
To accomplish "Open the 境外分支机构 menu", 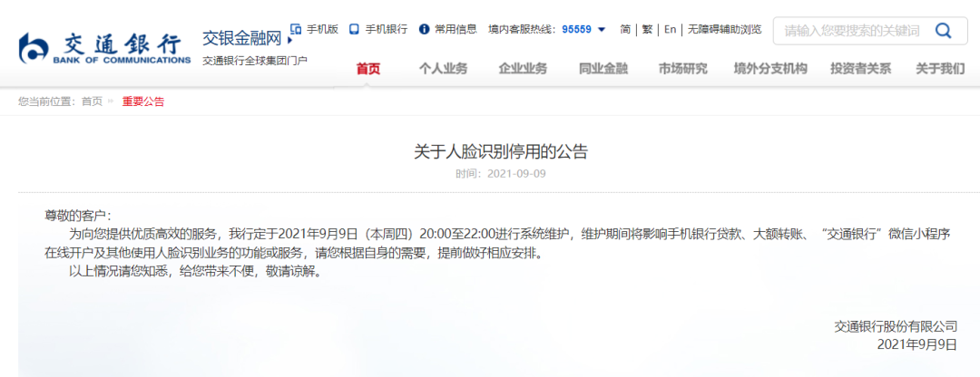I will [x=770, y=69].
